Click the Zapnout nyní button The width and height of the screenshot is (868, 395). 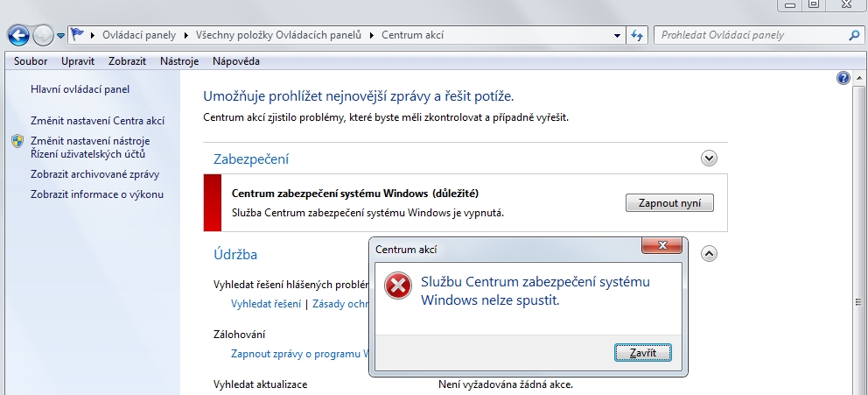click(x=670, y=203)
